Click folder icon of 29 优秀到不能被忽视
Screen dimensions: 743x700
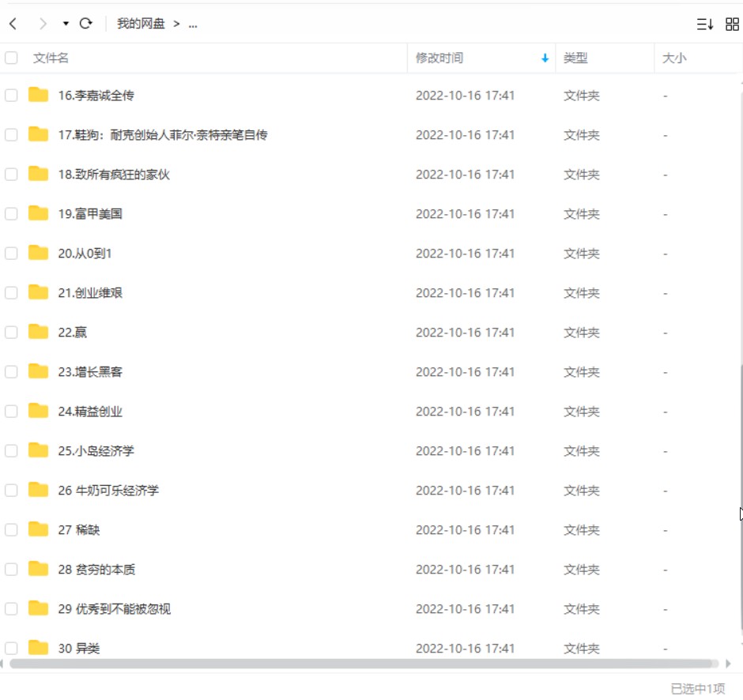click(39, 608)
